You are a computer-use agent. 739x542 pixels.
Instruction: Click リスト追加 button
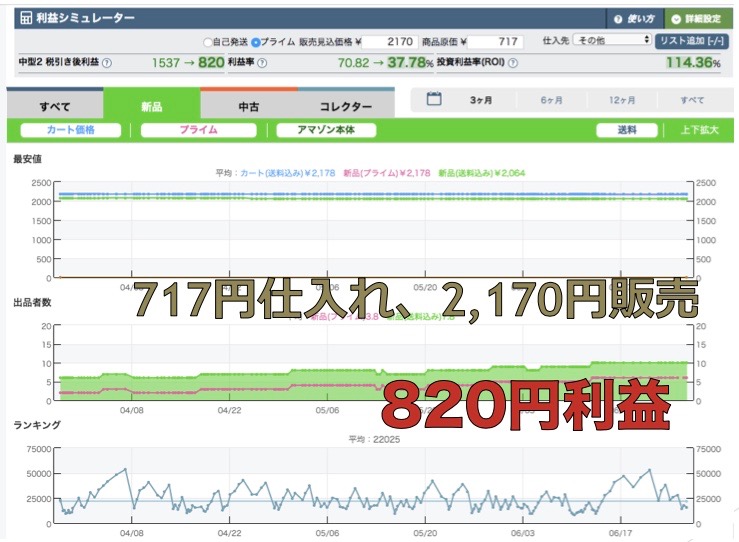[x=692, y=41]
